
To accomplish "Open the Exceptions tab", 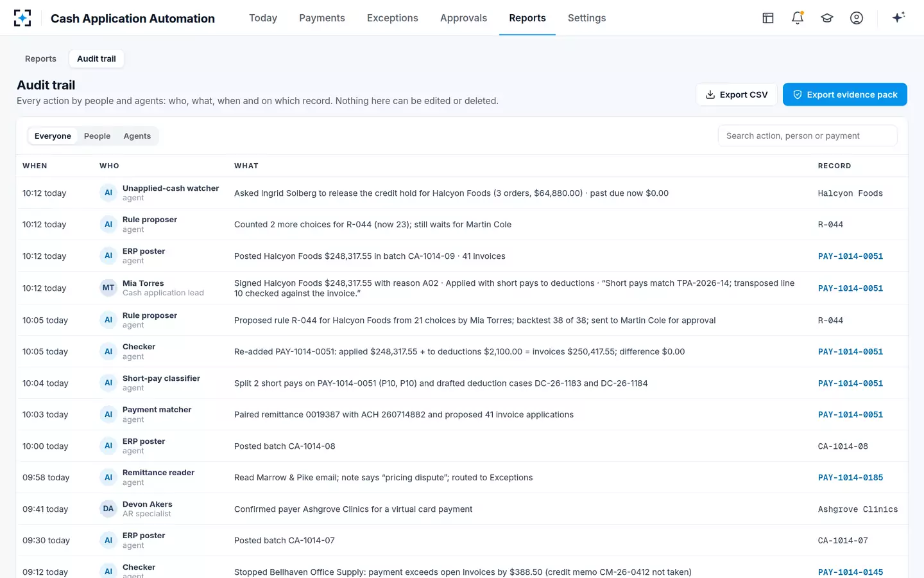I will (x=393, y=18).
